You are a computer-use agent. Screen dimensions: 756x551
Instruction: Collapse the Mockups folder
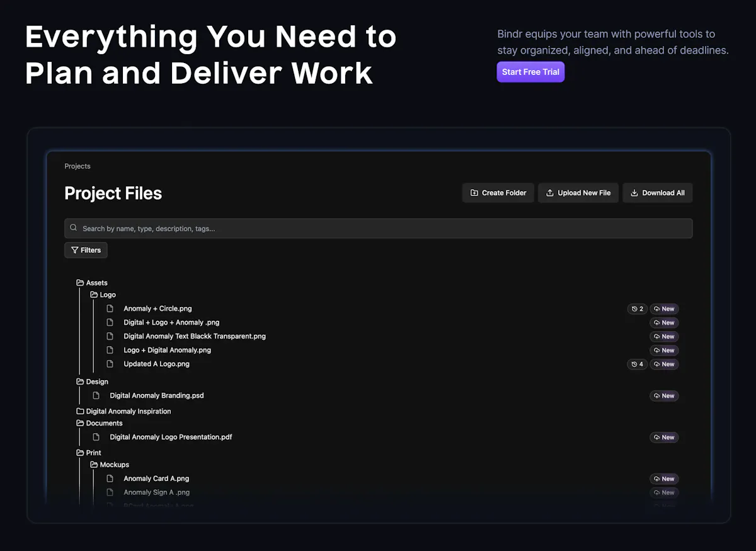point(110,465)
